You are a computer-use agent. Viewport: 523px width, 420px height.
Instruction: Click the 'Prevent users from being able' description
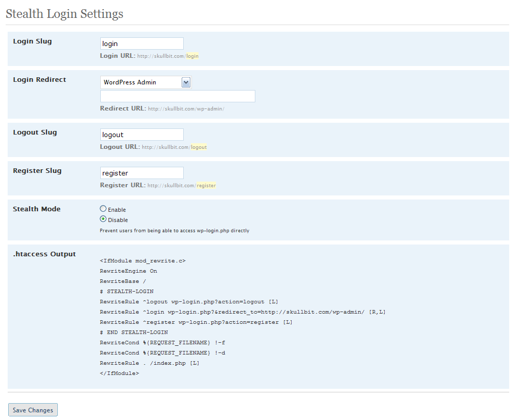(x=175, y=231)
